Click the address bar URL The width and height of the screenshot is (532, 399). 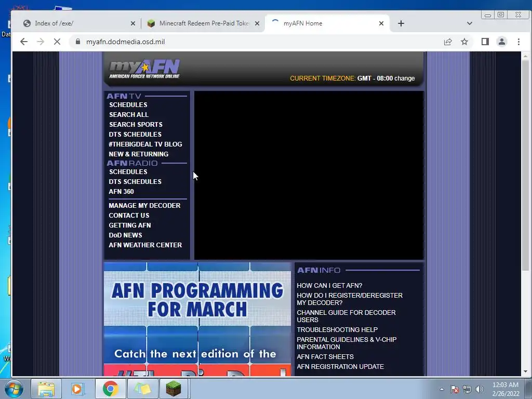click(x=126, y=42)
